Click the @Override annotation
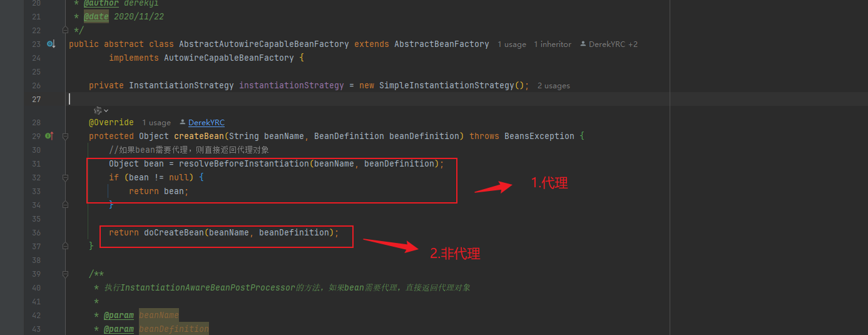Screen dimensions: 868x335 111,122
